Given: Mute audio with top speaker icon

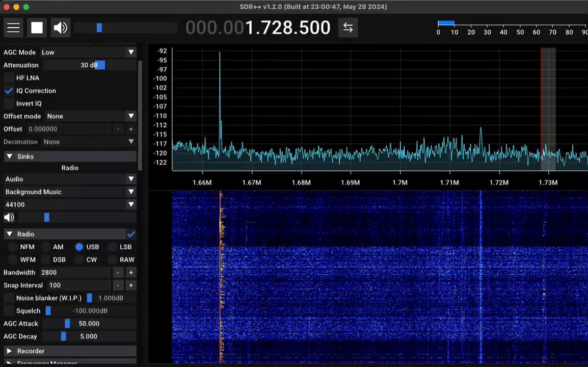Looking at the screenshot, I should (60, 28).
